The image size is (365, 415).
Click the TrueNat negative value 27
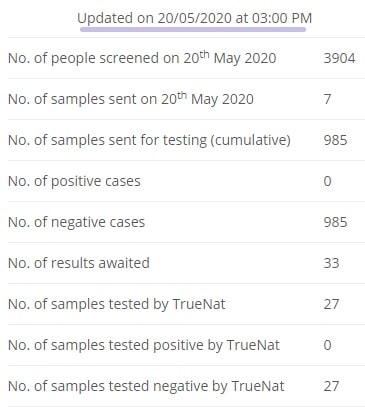pyautogui.click(x=331, y=386)
